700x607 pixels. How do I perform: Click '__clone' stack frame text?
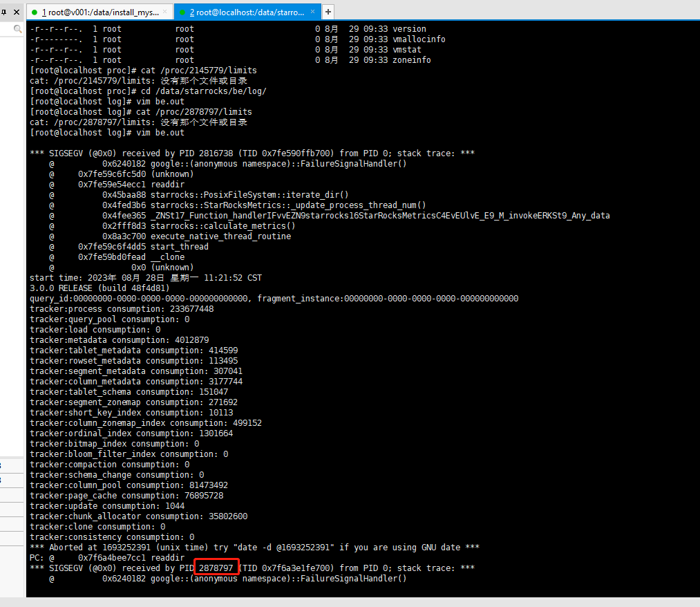167,256
